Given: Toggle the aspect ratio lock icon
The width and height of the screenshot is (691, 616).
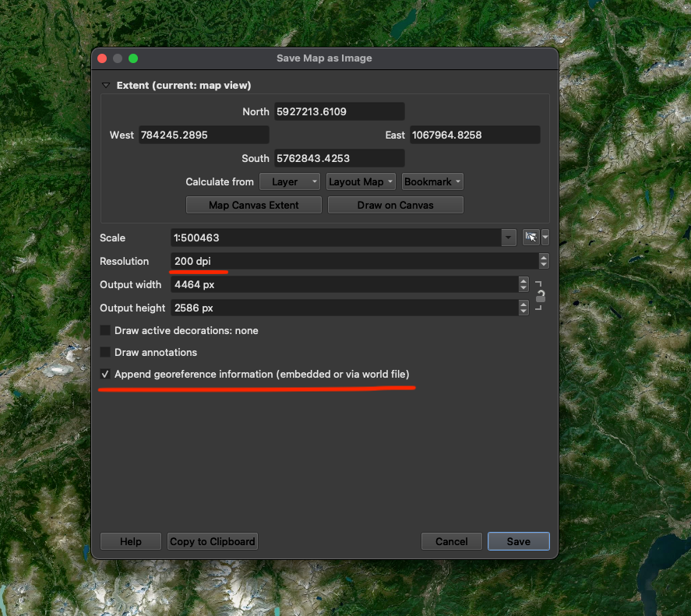Looking at the screenshot, I should [540, 296].
